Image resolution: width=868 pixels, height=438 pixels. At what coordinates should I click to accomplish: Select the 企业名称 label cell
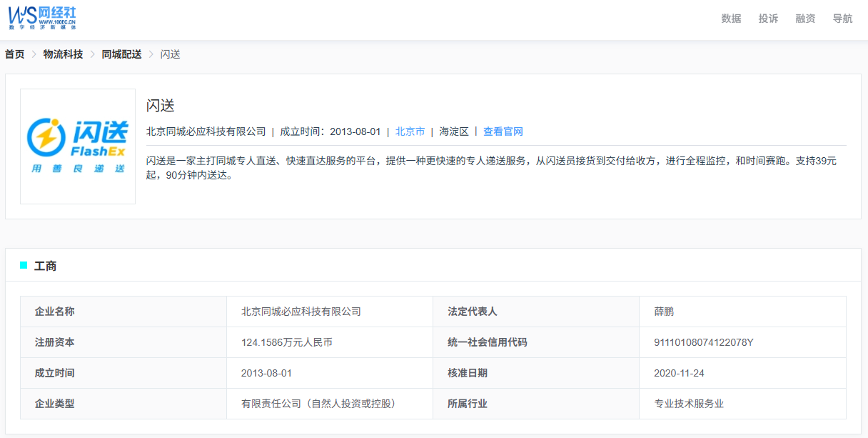pyautogui.click(x=123, y=312)
